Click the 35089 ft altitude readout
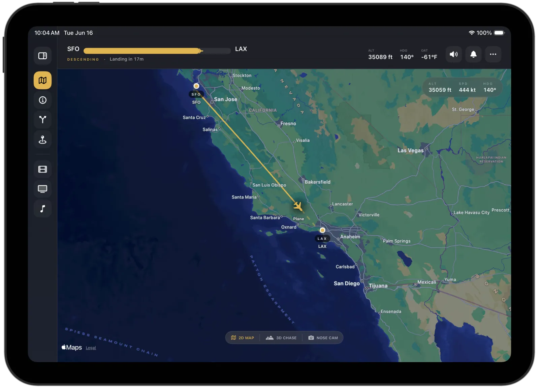539x392 pixels. click(x=380, y=57)
